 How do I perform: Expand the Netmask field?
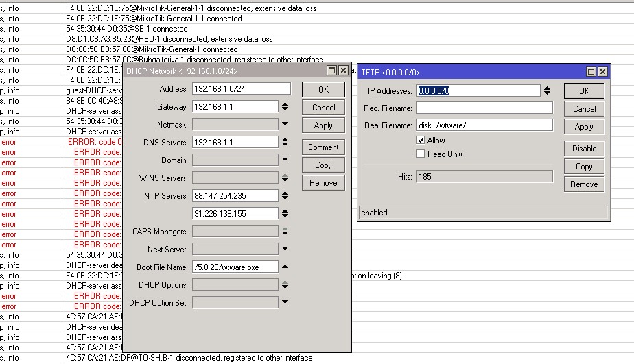[x=285, y=124]
